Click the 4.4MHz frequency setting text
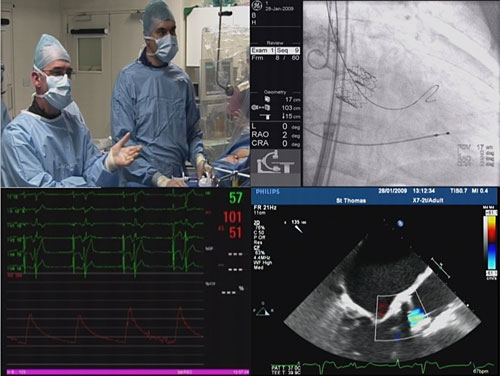 pyautogui.click(x=262, y=258)
